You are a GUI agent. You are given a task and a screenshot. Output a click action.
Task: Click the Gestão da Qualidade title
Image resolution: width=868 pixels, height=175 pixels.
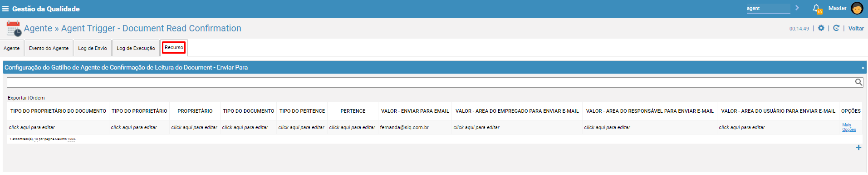[x=46, y=9]
